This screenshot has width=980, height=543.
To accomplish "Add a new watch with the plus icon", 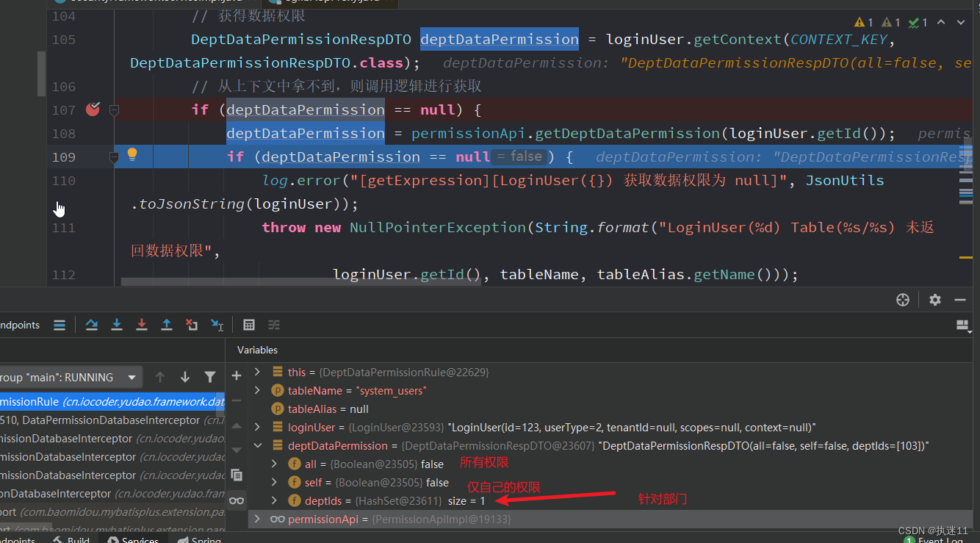I will 237,375.
